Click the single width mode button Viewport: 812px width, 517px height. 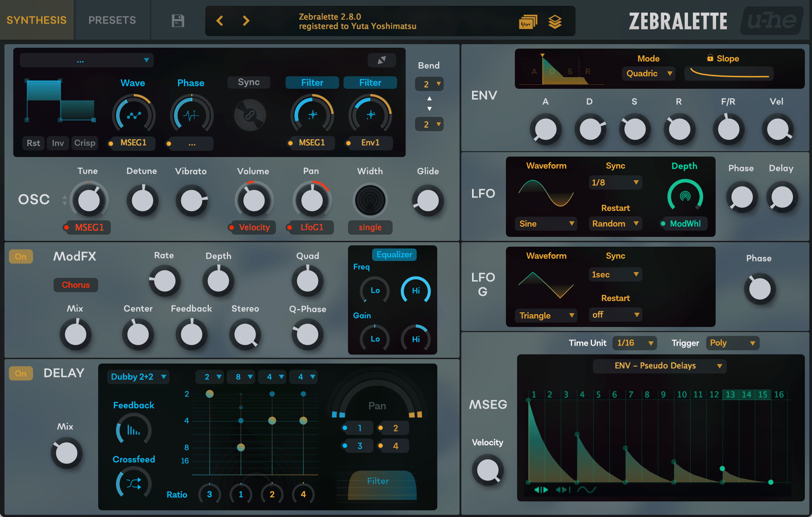(370, 227)
